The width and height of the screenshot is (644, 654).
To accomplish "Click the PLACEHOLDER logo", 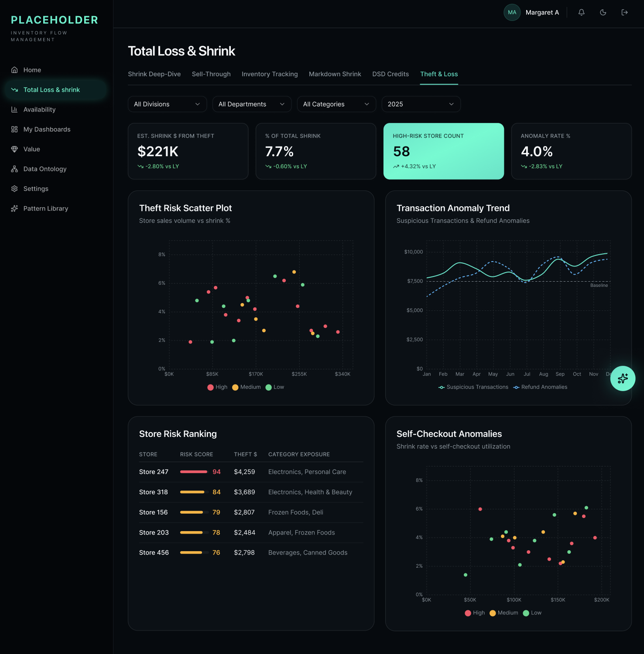I will pos(55,20).
